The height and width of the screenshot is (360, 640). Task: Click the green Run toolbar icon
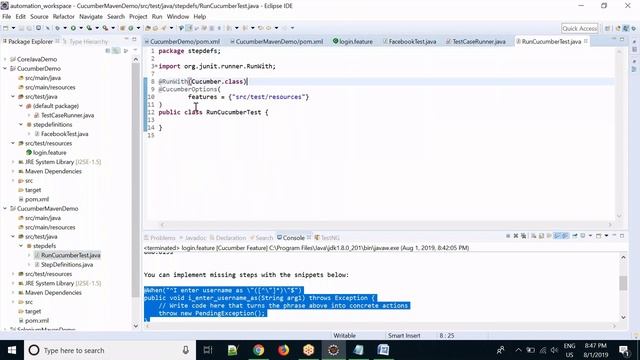(73, 28)
